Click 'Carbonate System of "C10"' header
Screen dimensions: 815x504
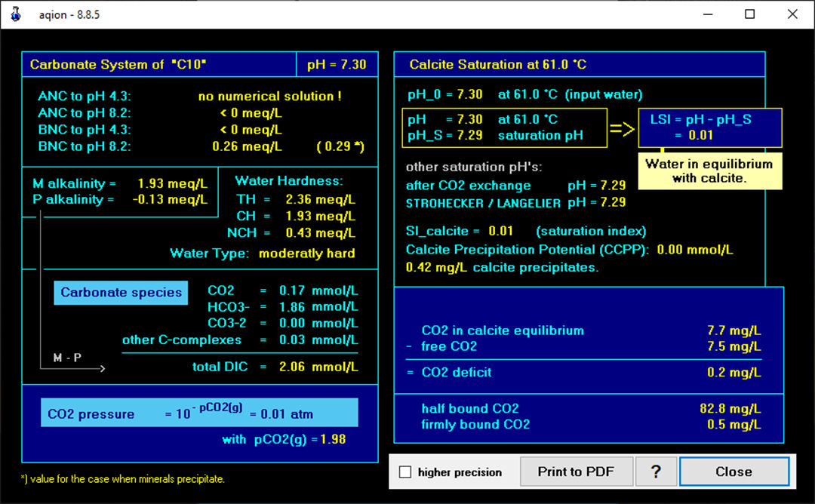pyautogui.click(x=118, y=64)
